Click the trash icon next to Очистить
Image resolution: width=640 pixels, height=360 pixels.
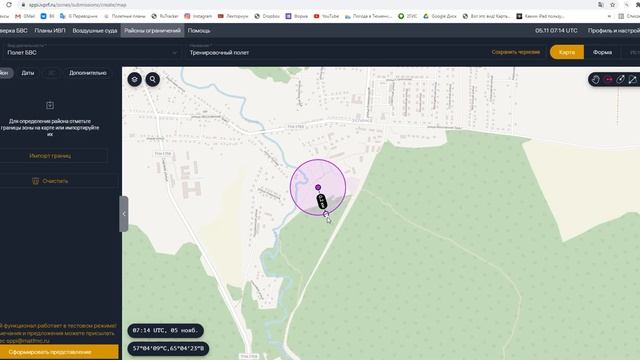(x=36, y=181)
